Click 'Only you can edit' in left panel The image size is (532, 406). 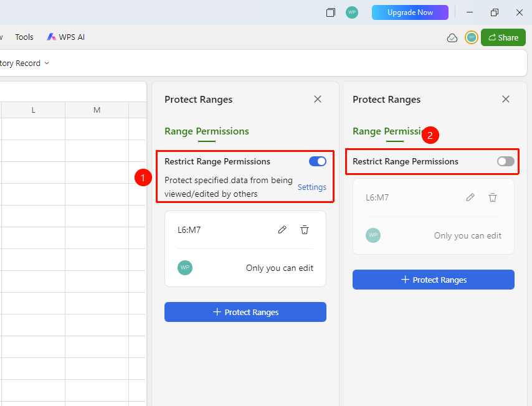point(280,268)
